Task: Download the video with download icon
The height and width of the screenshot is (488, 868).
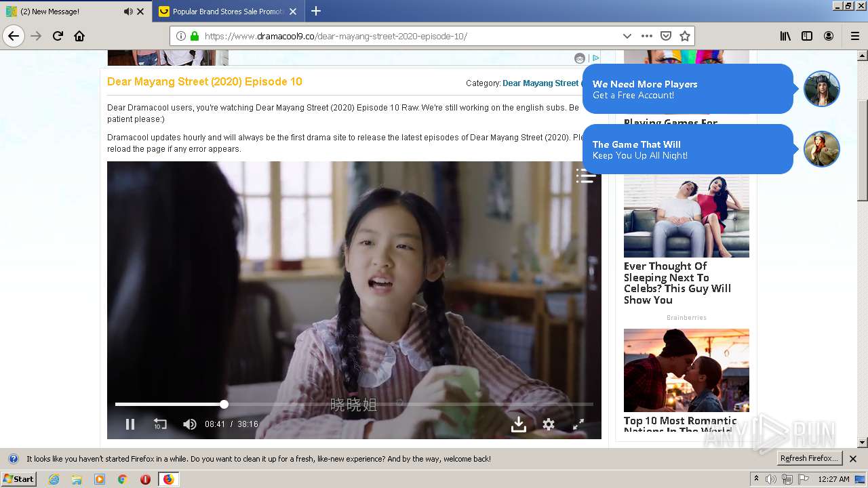Action: tap(519, 424)
